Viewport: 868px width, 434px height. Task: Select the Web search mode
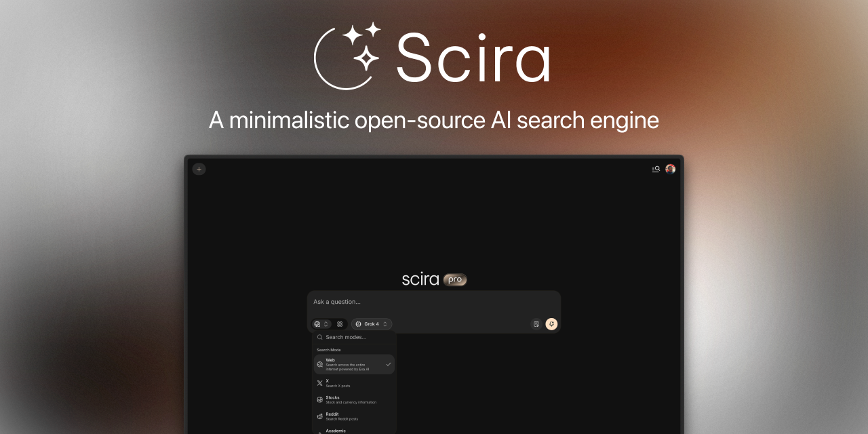(354, 364)
